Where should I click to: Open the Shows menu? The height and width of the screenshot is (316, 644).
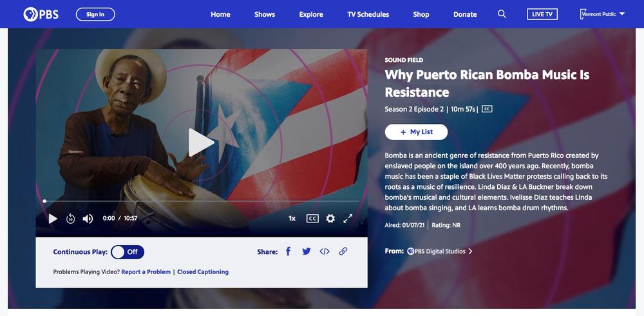(x=265, y=14)
